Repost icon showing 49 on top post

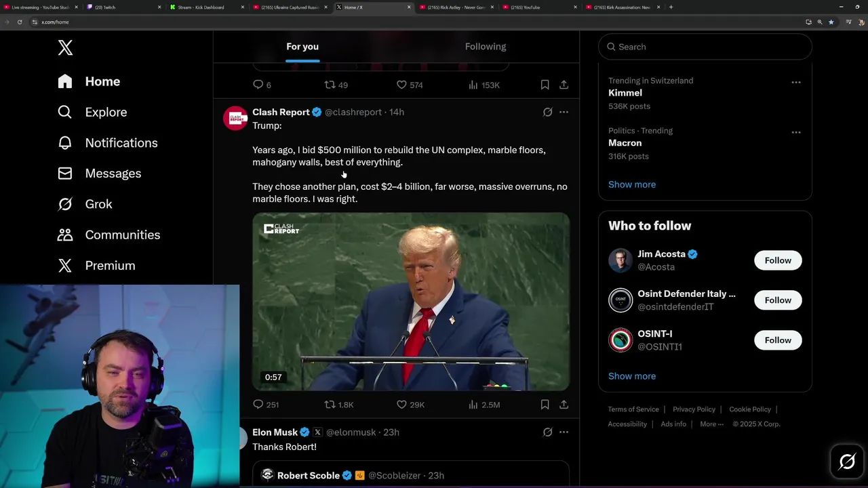[336, 85]
